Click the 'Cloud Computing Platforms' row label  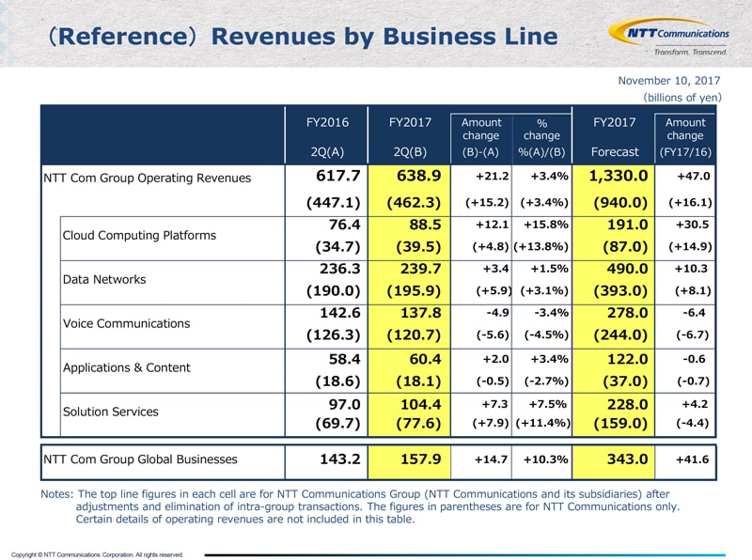139,236
